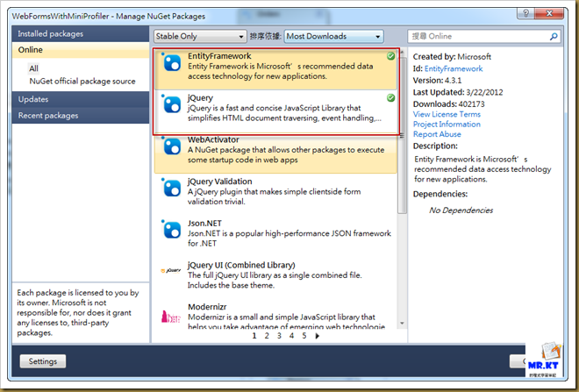The width and height of the screenshot is (579, 392).
Task: Click the EntityFramework package icon
Action: click(x=172, y=63)
